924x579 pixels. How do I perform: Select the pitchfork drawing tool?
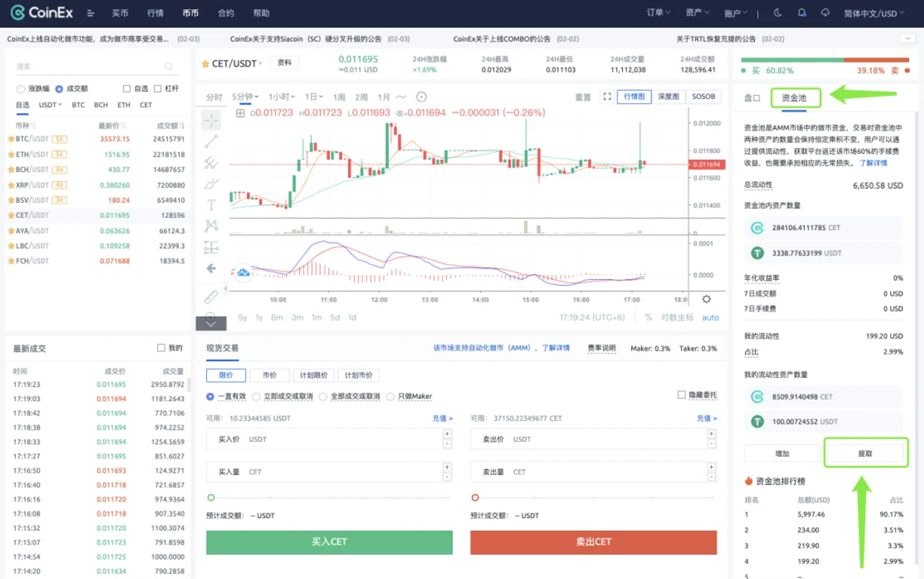pyautogui.click(x=211, y=163)
